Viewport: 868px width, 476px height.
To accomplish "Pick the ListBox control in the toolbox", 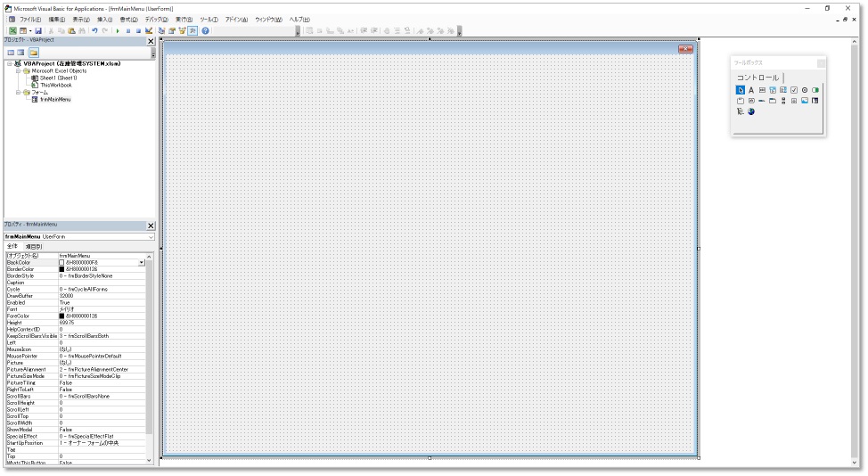I will (783, 90).
